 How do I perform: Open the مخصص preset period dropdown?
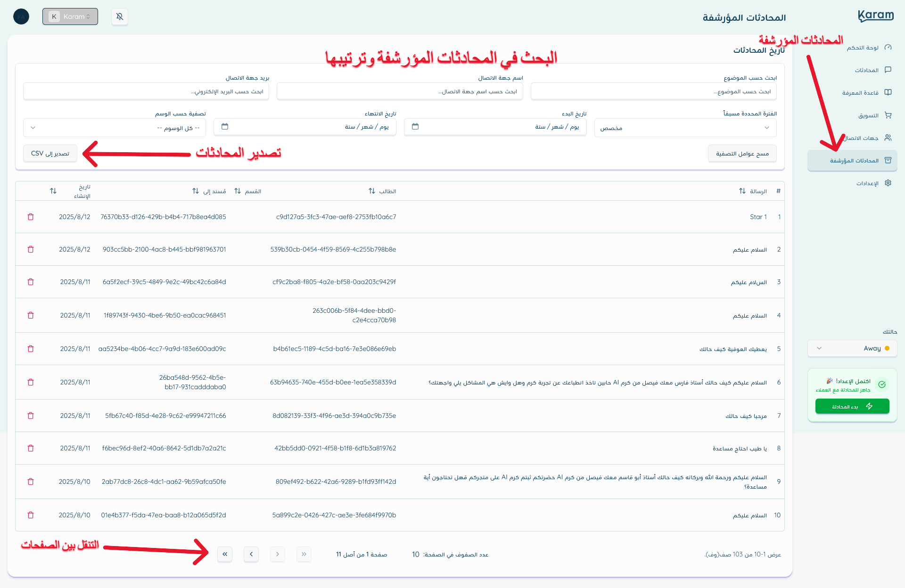coord(686,127)
